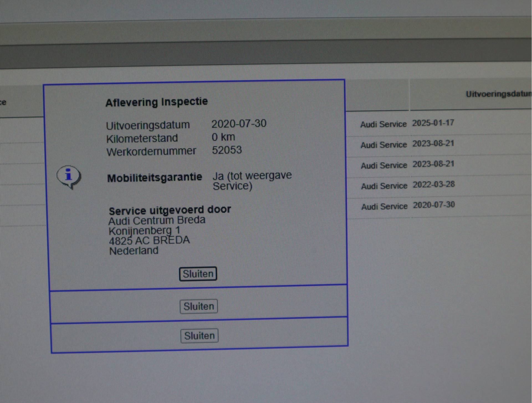Click the Mobiliteitsgarantie label
This screenshot has height=403, width=532.
155,178
